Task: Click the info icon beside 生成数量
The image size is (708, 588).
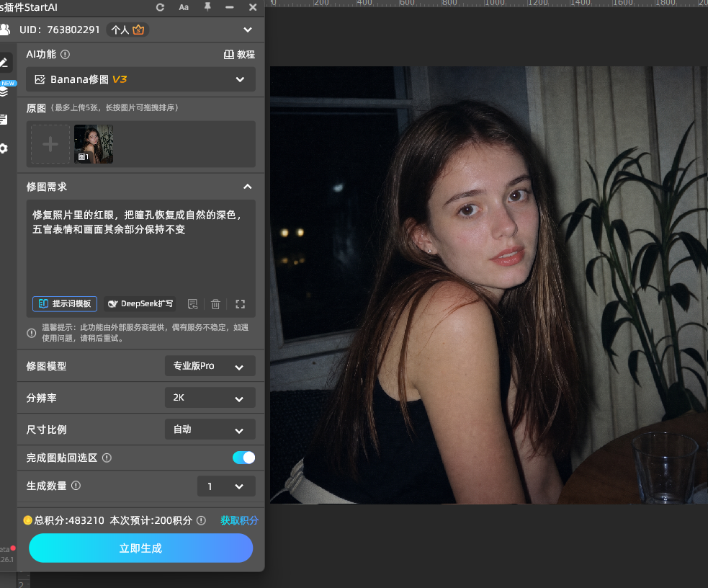Action: (76, 486)
